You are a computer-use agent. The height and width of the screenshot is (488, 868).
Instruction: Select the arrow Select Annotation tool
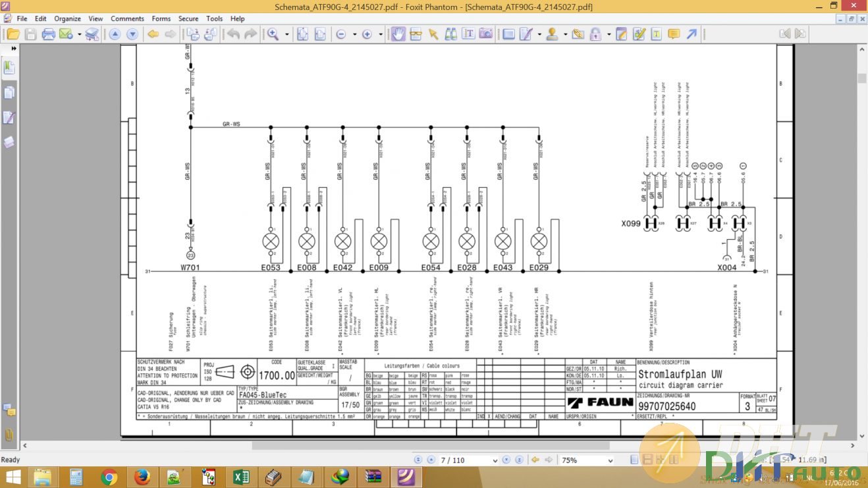(x=433, y=34)
